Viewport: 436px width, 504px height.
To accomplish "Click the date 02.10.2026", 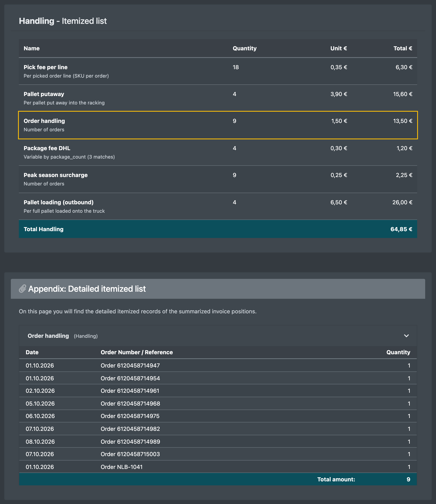I will [40, 391].
